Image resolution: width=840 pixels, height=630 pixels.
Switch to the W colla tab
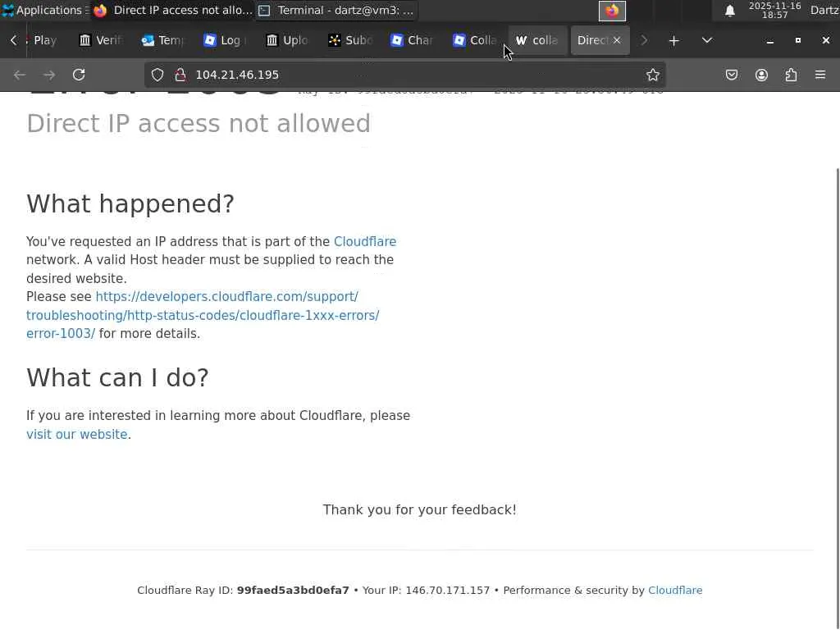pyautogui.click(x=537, y=40)
